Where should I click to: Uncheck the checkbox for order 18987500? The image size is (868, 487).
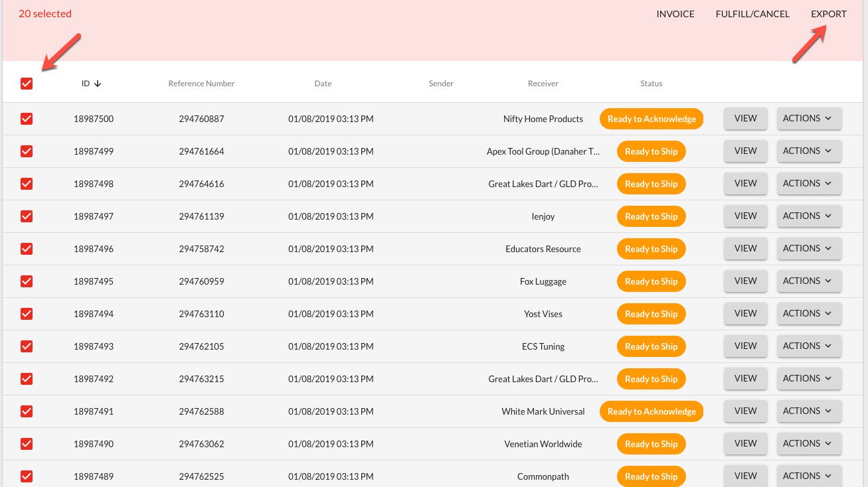click(27, 119)
